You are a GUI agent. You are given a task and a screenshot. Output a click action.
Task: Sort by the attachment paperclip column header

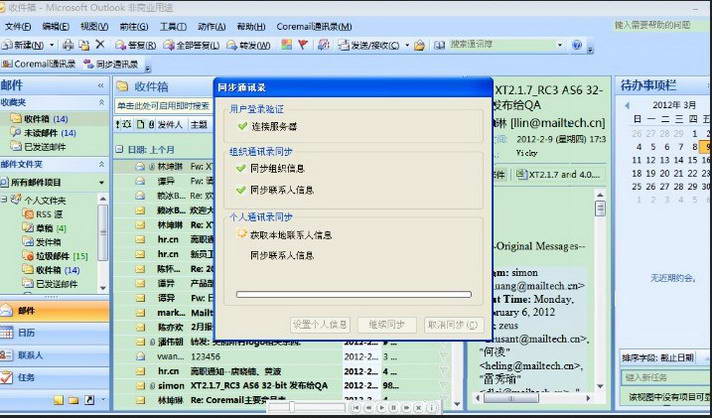[151, 124]
